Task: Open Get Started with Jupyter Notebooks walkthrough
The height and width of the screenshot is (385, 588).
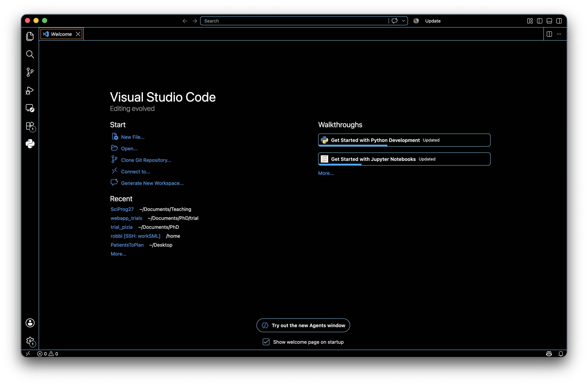Action: (404, 159)
